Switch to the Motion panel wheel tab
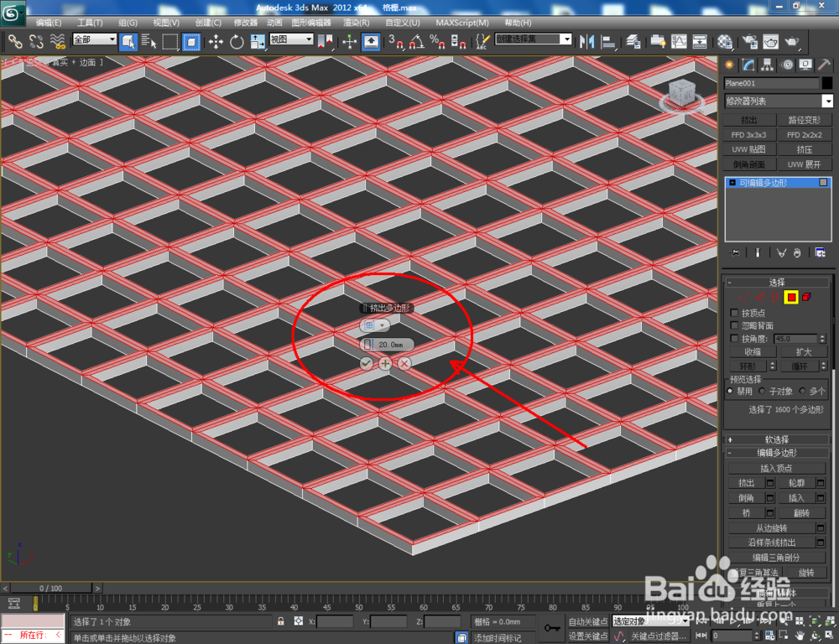This screenshot has height=644, width=839. tap(787, 65)
